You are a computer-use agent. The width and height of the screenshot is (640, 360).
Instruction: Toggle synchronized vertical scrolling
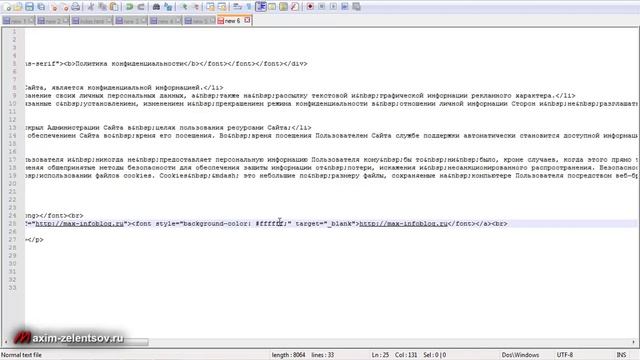[x=210, y=7]
